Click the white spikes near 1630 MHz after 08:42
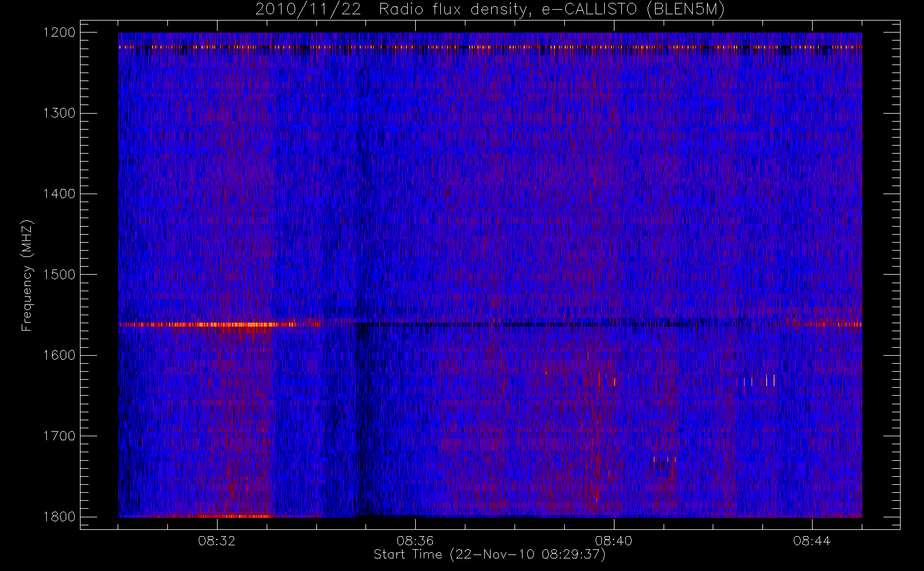The image size is (924, 571). pos(756,381)
